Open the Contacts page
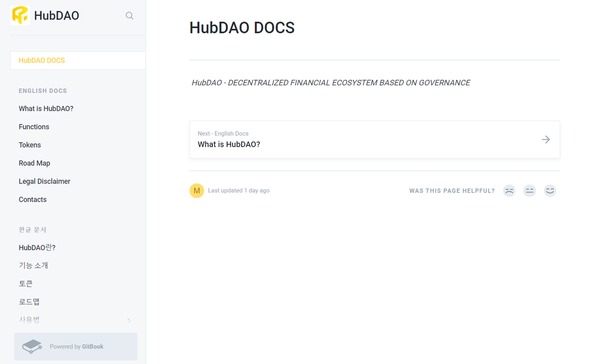 click(33, 199)
